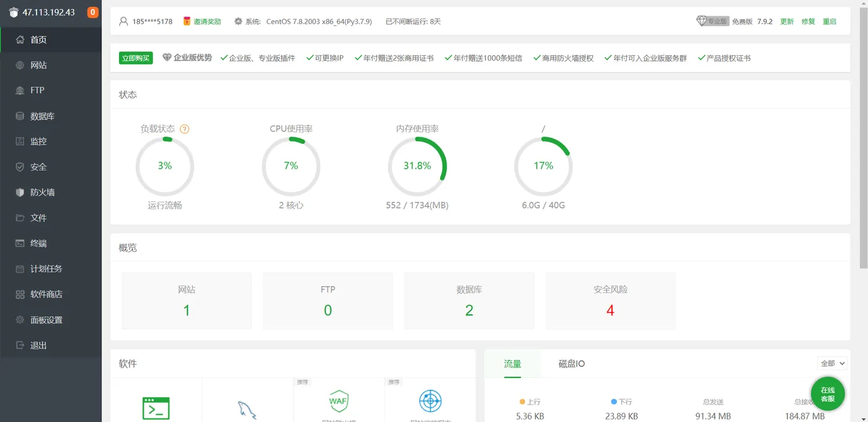Click the diamond 专业版 badge

click(712, 21)
